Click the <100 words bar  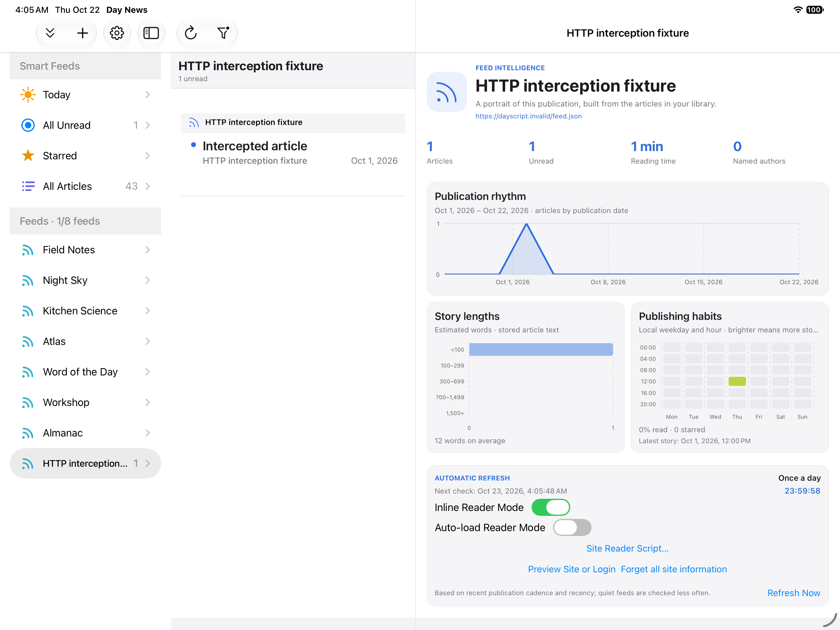pyautogui.click(x=541, y=349)
